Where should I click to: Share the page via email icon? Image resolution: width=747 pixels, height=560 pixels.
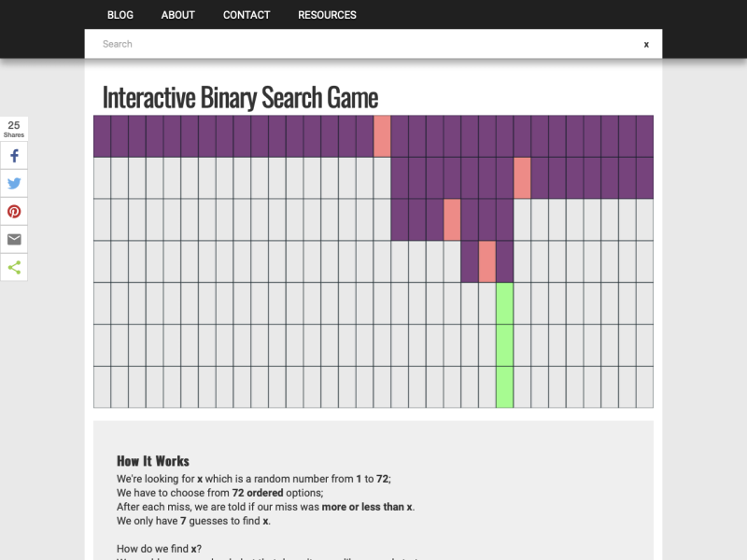pyautogui.click(x=14, y=240)
